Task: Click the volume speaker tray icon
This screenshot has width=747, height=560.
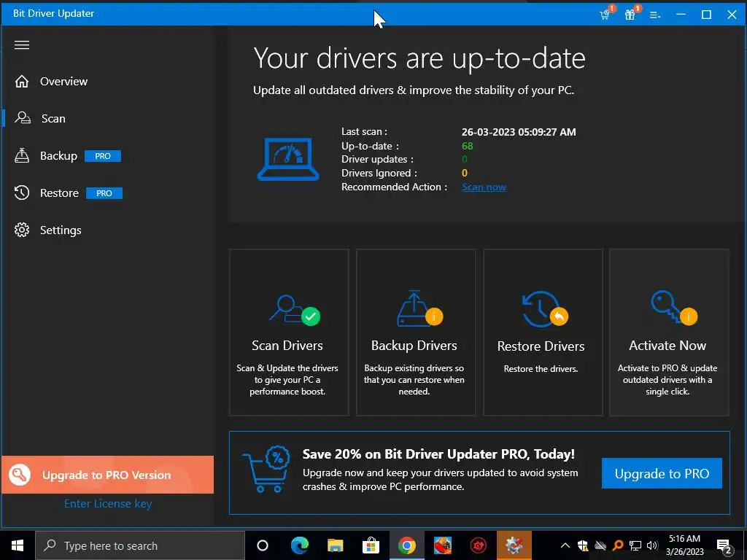Action: [x=652, y=545]
